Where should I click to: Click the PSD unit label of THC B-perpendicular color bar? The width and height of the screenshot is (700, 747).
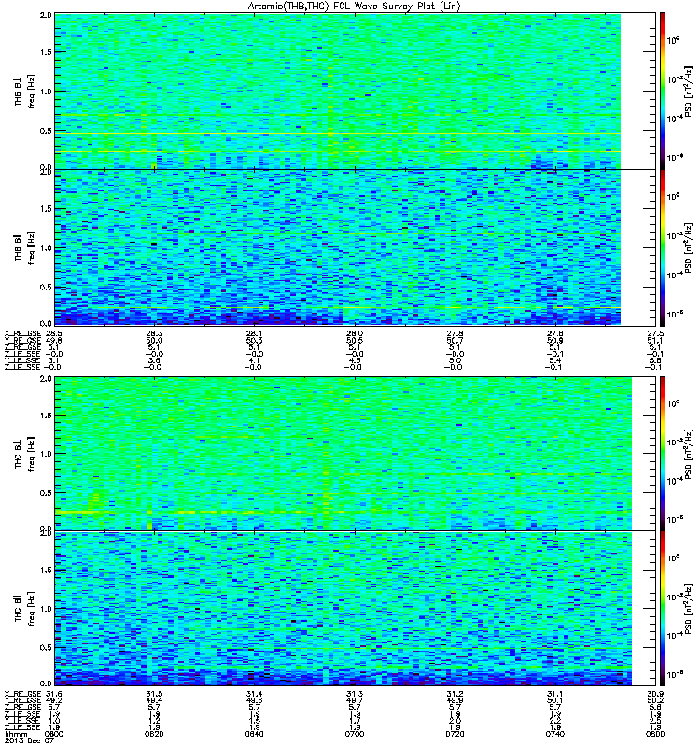(689, 454)
